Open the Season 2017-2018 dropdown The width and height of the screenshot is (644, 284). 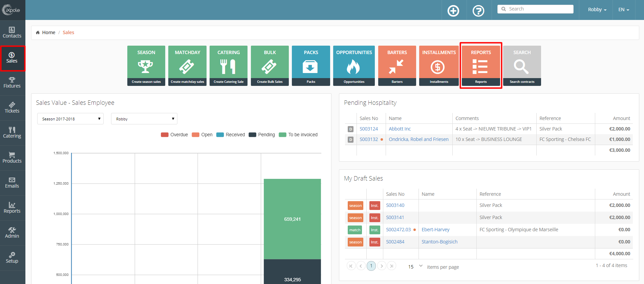click(x=70, y=119)
